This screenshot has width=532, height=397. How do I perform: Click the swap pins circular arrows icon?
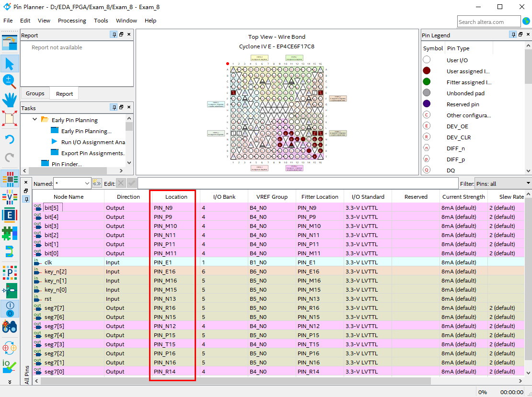click(10, 348)
